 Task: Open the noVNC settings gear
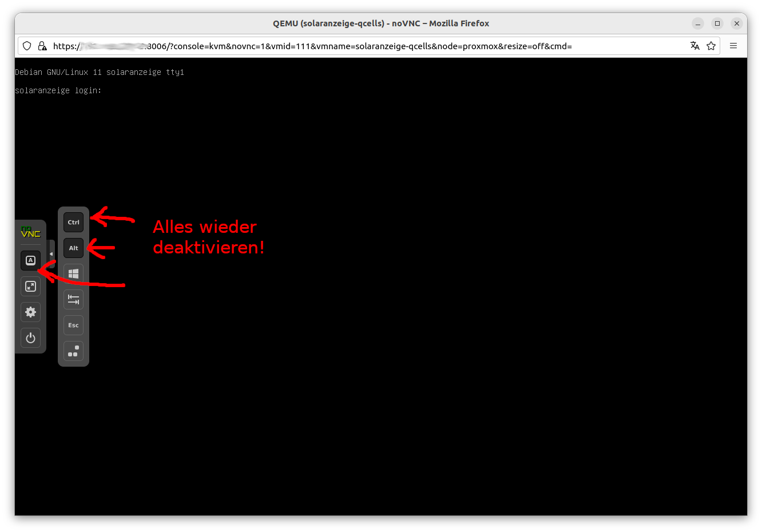pos(31,312)
